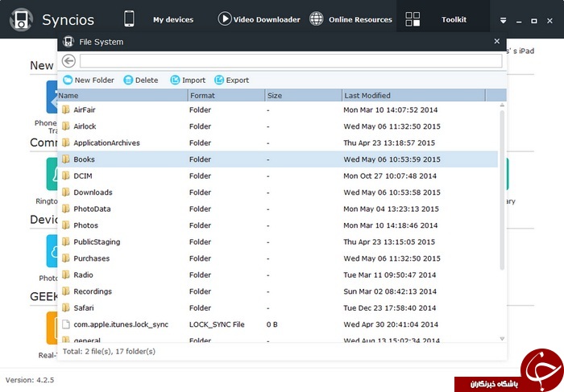Click the LOCK_SYNC File format cell
564x392 pixels.
(217, 325)
